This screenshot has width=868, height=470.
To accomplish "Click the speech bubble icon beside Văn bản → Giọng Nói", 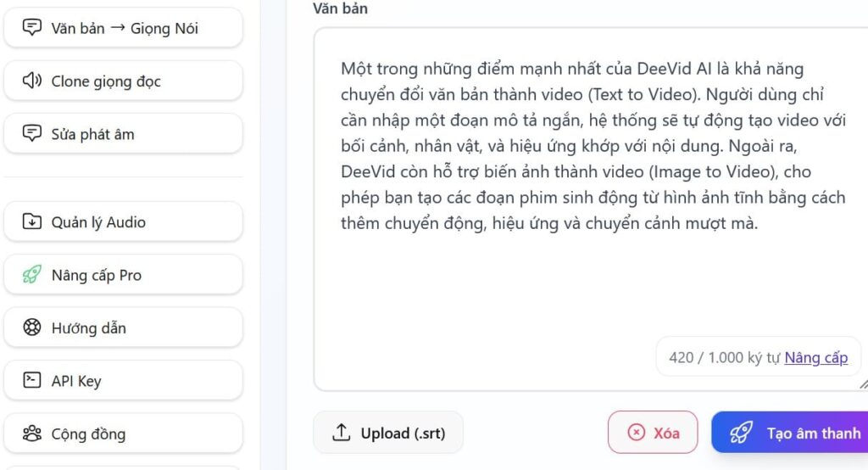I will (32, 28).
